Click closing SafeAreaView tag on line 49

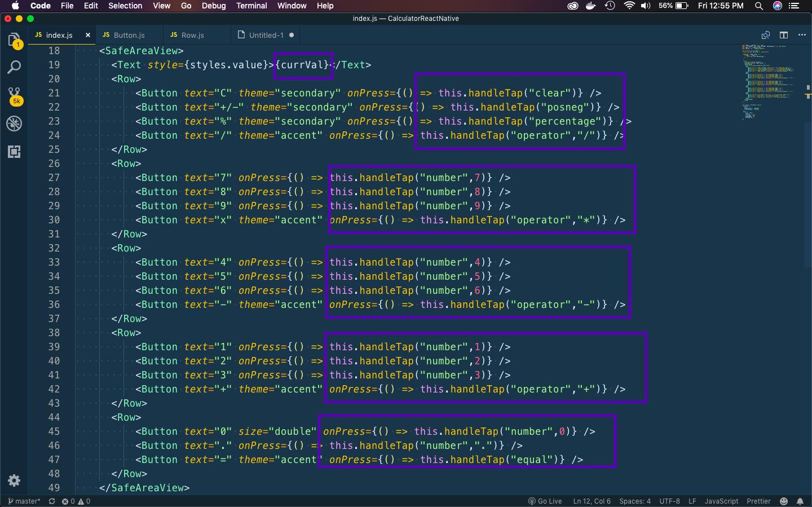point(144,488)
